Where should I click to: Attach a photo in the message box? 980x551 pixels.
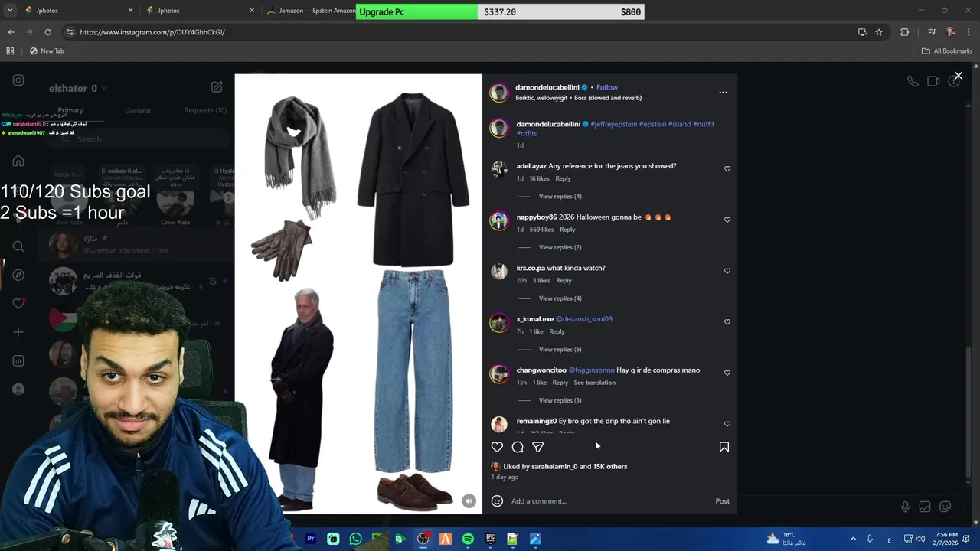coord(925,507)
